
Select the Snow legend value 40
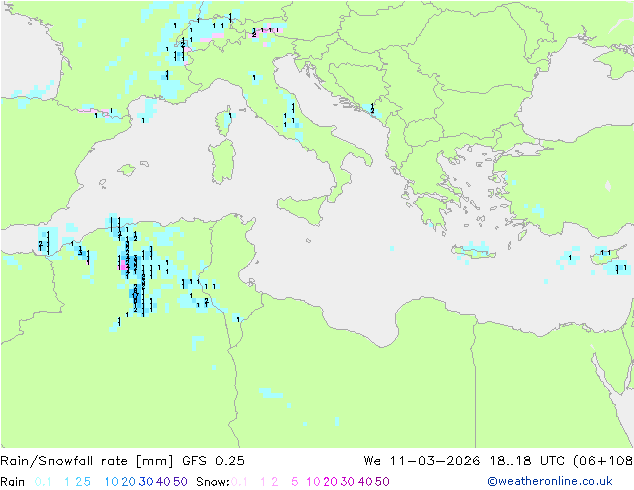365,482
